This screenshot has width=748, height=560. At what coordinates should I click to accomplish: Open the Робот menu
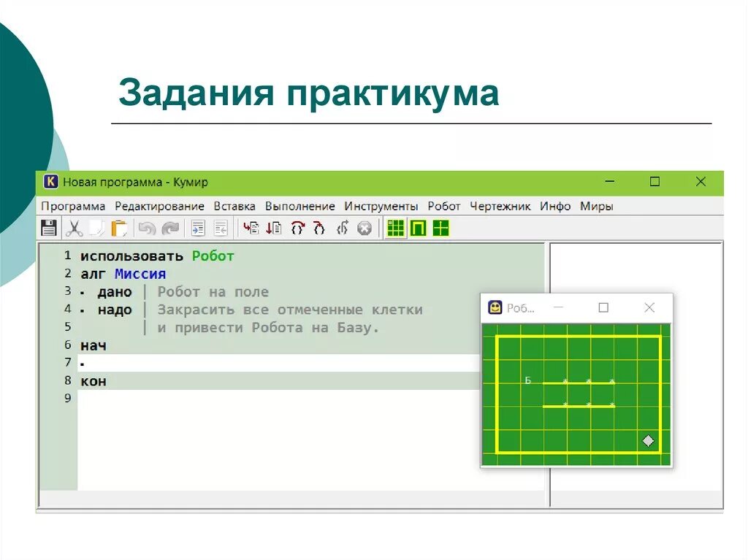click(443, 207)
